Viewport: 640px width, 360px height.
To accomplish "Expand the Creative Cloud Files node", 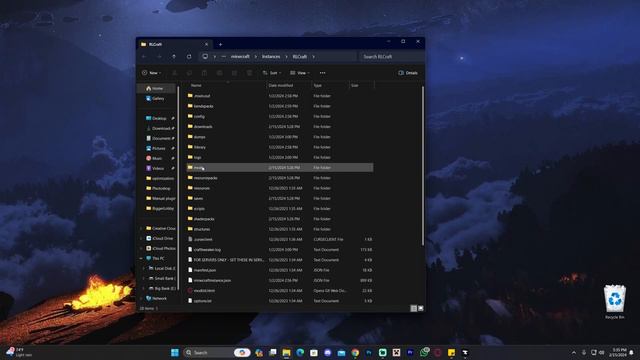I will (142, 228).
